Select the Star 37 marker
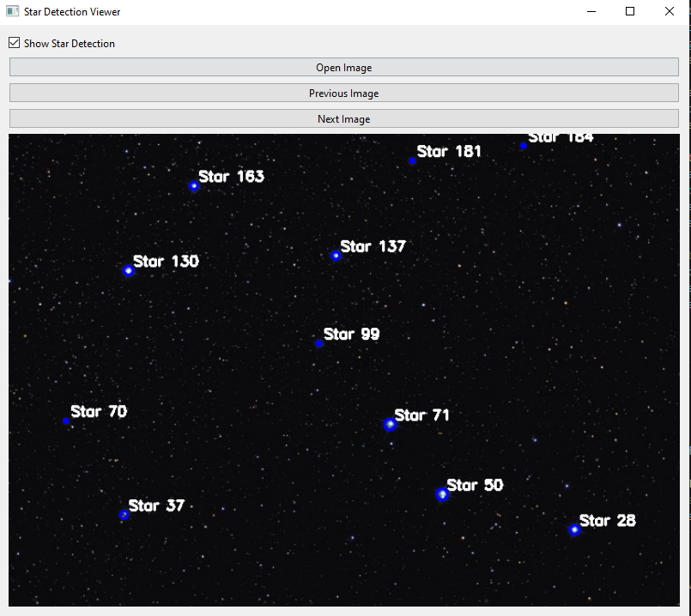The image size is (691, 616). click(x=124, y=515)
